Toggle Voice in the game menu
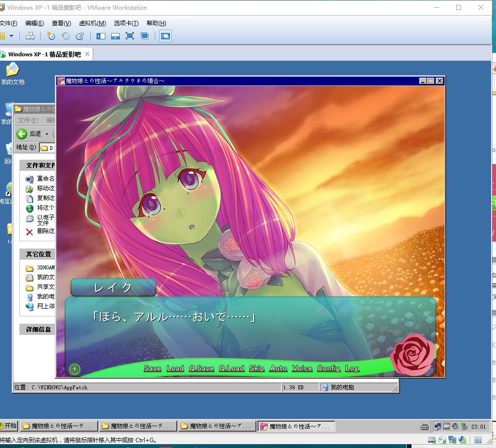This screenshot has width=496, height=448. (x=302, y=368)
